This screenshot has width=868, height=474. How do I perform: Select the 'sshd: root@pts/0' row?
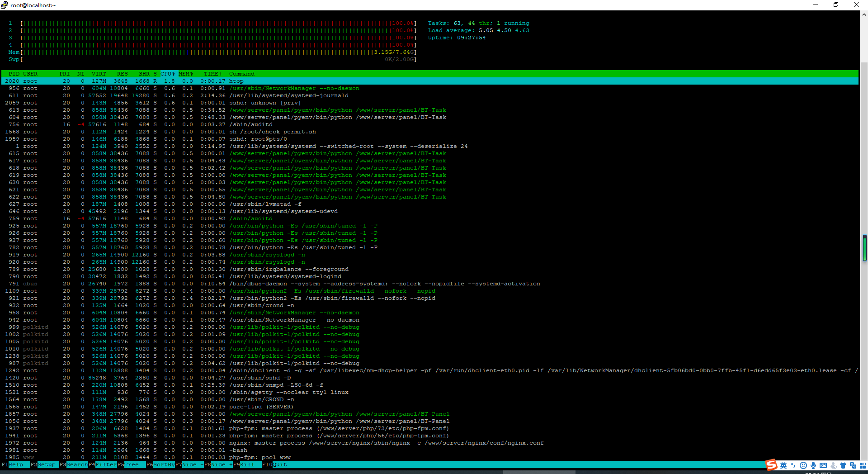click(x=430, y=139)
